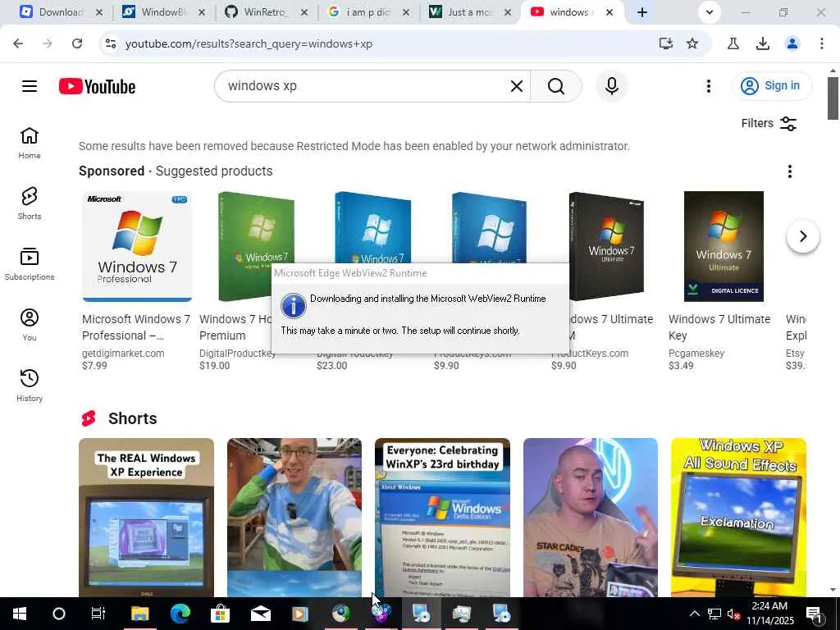The image size is (840, 630).
Task: Expand the tab search dropdown arrow
Action: pos(710,12)
